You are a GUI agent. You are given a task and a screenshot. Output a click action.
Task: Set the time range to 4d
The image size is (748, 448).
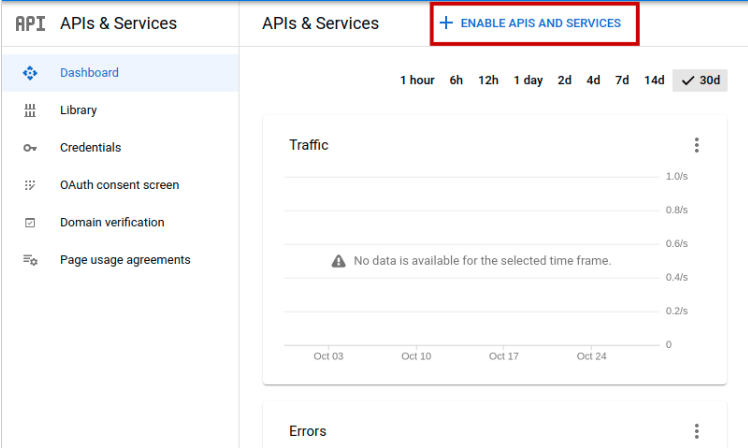(593, 80)
